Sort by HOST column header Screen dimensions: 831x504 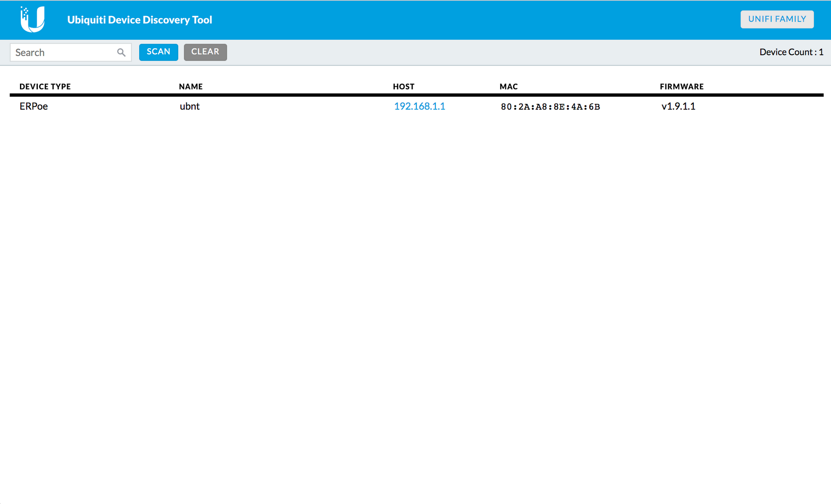point(403,86)
